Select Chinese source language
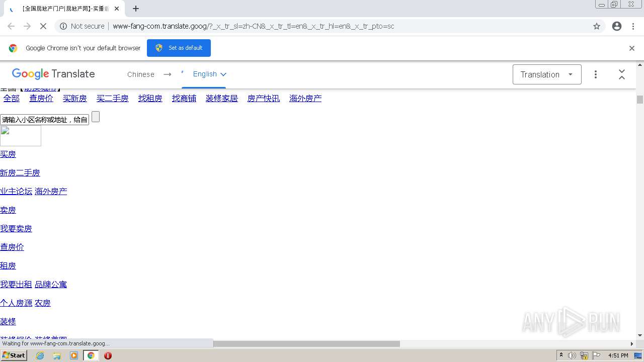Image resolution: width=644 pixels, height=362 pixels. pos(141,74)
